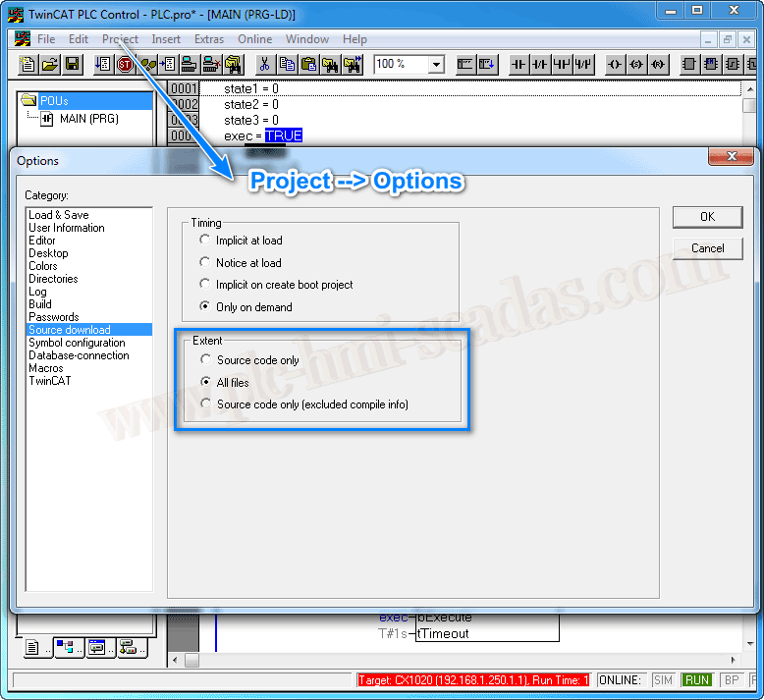
Task: Save the project with the floppy disk icon
Action: pos(72,65)
